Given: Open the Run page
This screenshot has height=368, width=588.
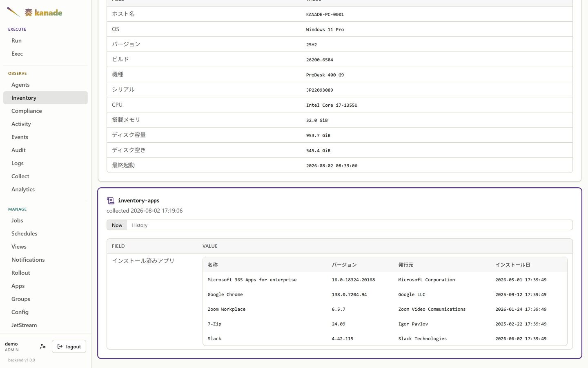Looking at the screenshot, I should coord(45,40).
